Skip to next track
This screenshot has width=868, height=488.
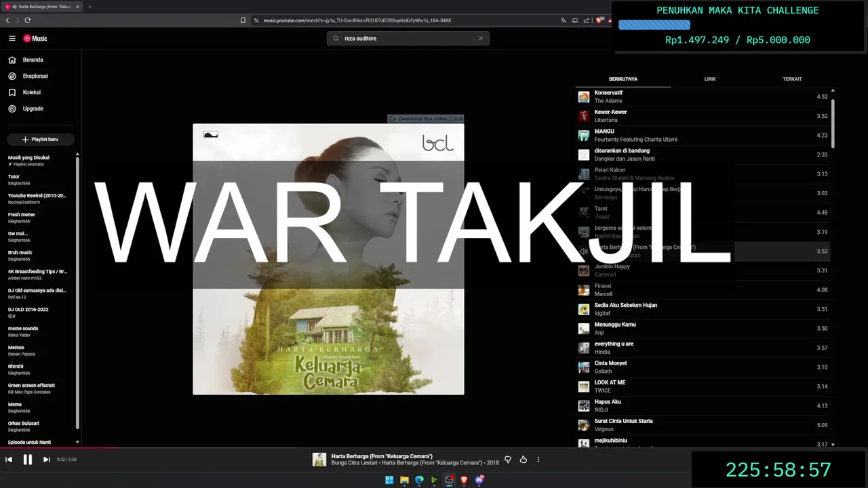47,460
